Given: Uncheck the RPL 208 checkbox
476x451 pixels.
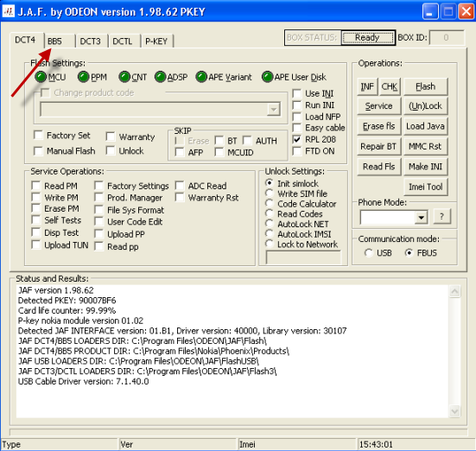Looking at the screenshot, I should point(297,139).
